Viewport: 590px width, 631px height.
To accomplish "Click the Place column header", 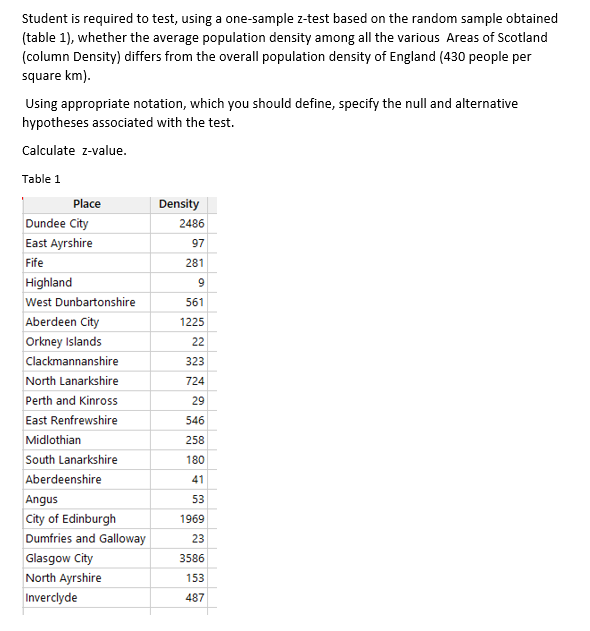I will pos(87,204).
